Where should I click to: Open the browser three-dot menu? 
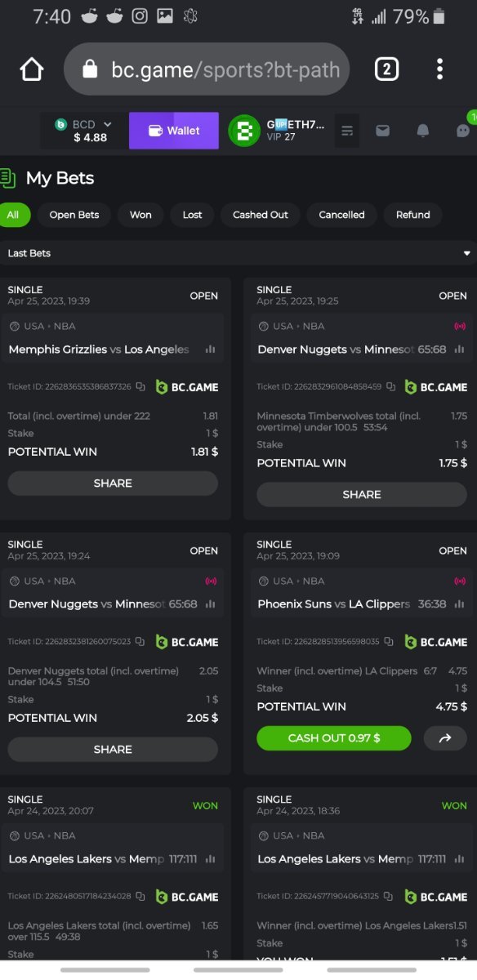pos(440,69)
